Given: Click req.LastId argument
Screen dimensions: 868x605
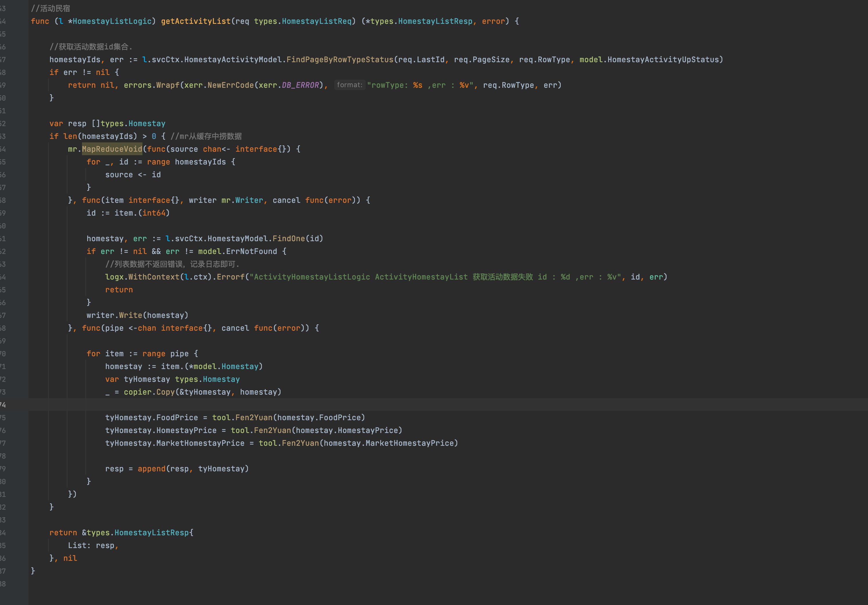Looking at the screenshot, I should coord(421,60).
